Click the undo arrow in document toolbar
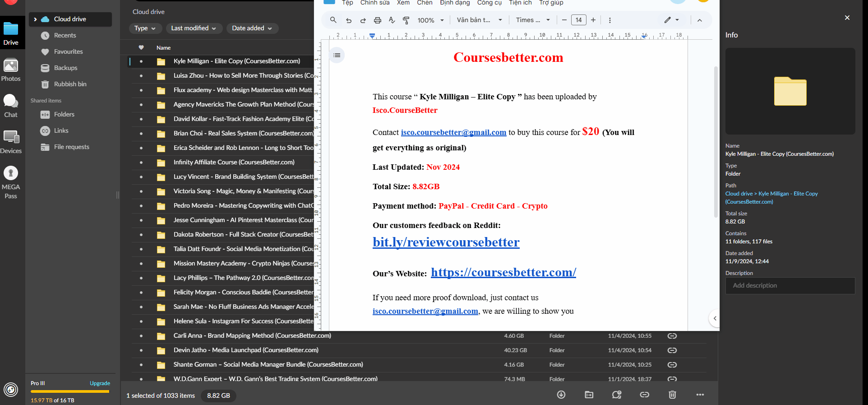Image resolution: width=868 pixels, height=405 pixels. 348,20
